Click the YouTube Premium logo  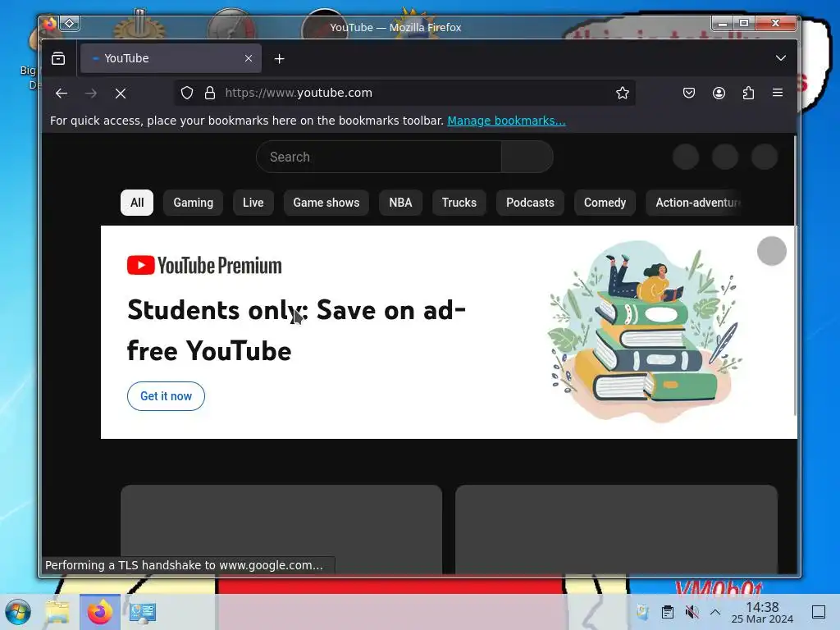pyautogui.click(x=204, y=265)
